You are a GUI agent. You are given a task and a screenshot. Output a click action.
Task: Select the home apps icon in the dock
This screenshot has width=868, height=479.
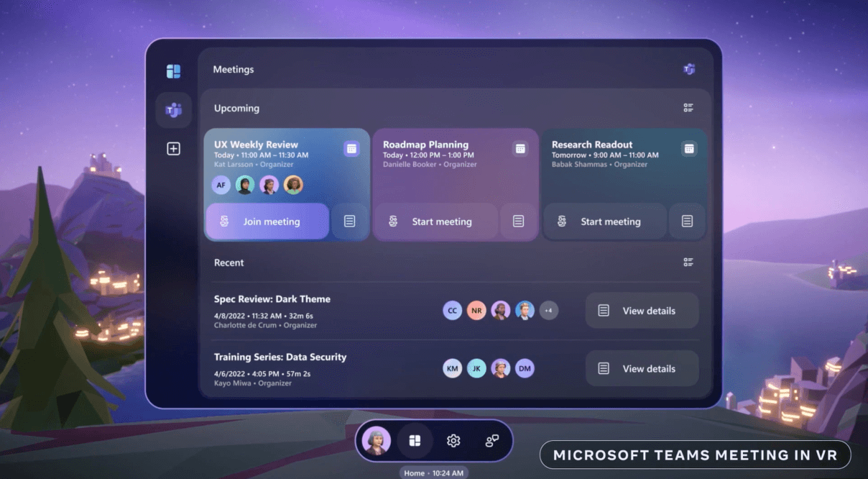pyautogui.click(x=415, y=441)
